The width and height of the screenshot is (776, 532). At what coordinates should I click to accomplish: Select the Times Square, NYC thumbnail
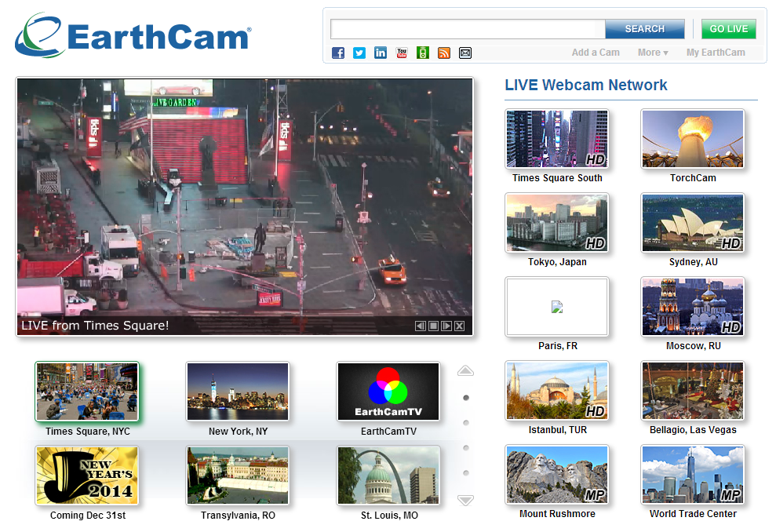point(87,392)
